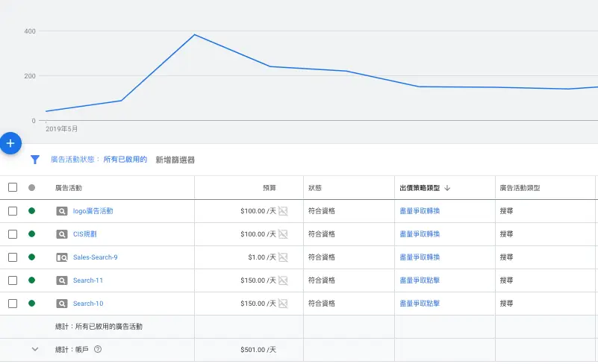Image resolution: width=598 pixels, height=364 pixels.
Task: Check the box for Search-11 row
Action: pyautogui.click(x=13, y=280)
